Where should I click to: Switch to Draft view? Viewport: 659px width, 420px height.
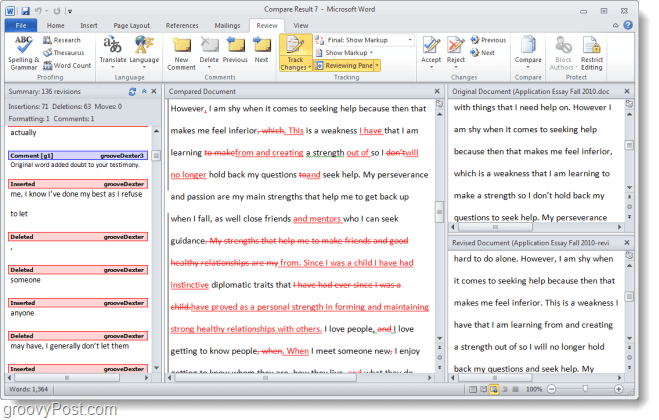pos(516,389)
